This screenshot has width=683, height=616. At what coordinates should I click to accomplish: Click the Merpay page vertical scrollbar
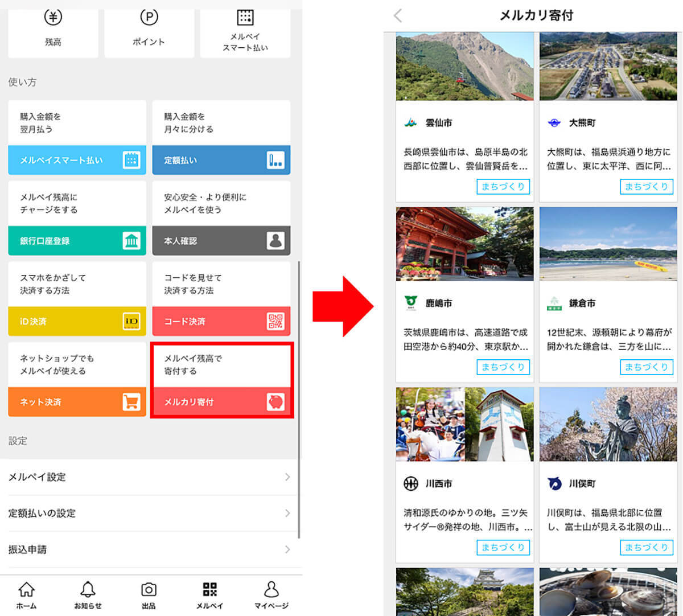pyautogui.click(x=299, y=400)
